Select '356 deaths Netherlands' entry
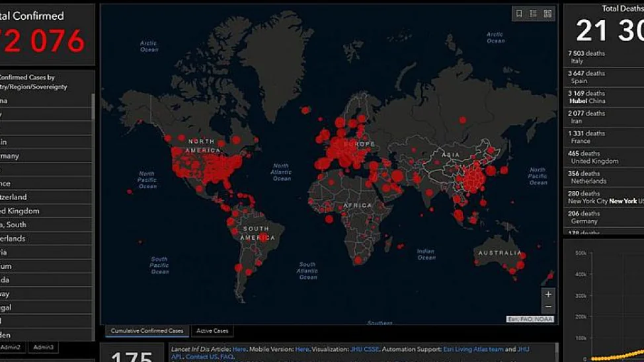This screenshot has height=362, width=644. (x=604, y=177)
